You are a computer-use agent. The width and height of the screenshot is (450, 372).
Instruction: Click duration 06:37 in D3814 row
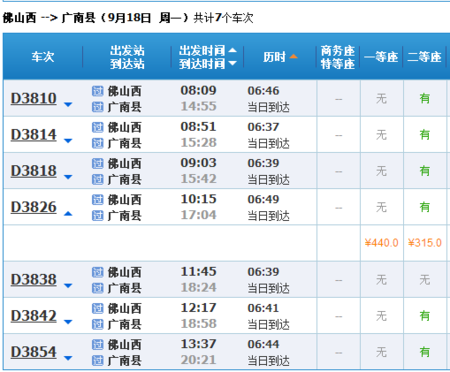point(263,127)
